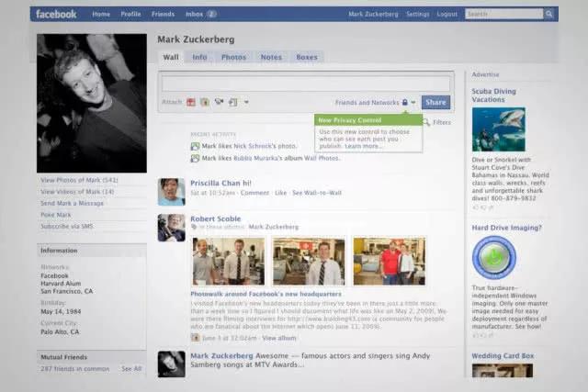Attach a gift icon in composer
The image size is (588, 392).
point(191,102)
